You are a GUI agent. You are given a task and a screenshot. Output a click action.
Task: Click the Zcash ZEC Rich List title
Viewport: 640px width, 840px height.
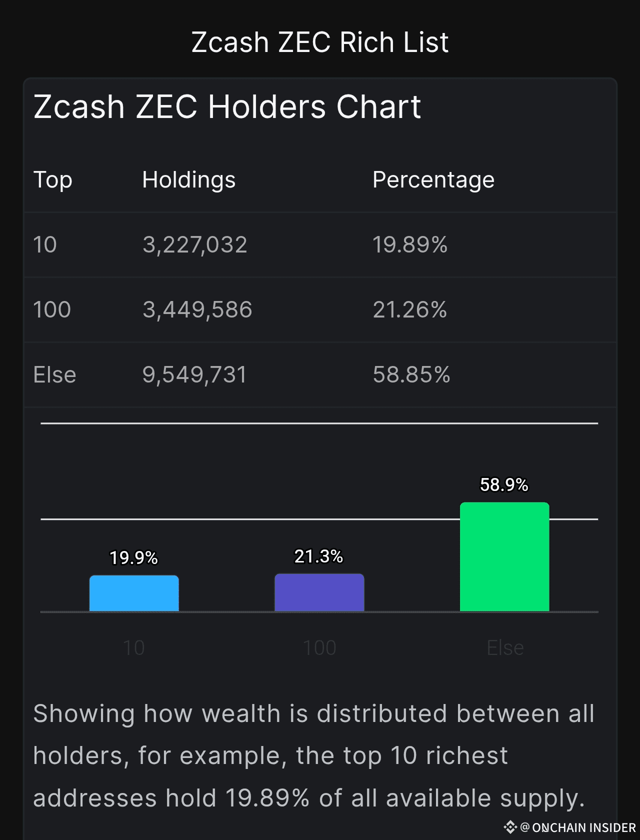320,42
